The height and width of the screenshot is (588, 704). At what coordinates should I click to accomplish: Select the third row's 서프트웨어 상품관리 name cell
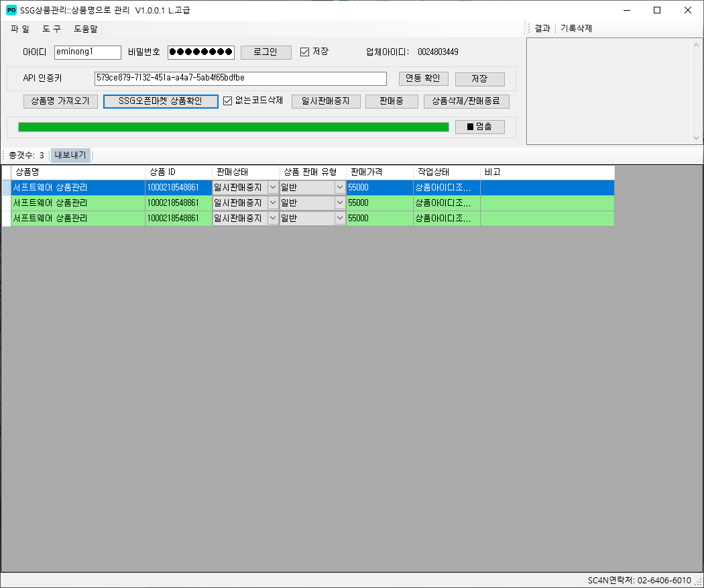(x=78, y=218)
